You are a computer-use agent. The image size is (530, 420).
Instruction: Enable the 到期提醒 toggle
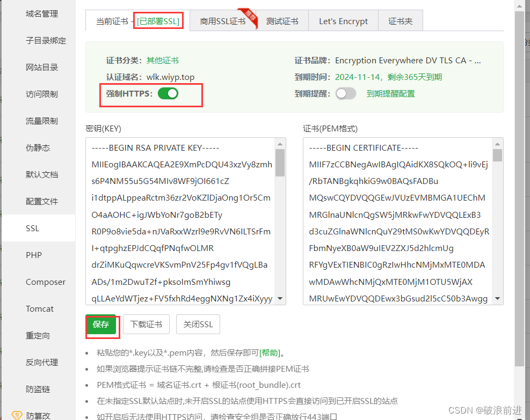pos(346,93)
